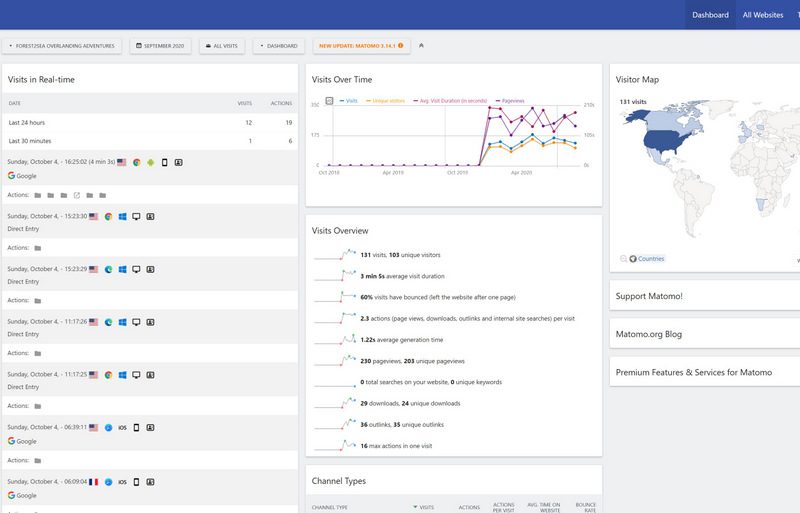
Task: Collapse the top controls with the chevron arrow
Action: coord(421,45)
